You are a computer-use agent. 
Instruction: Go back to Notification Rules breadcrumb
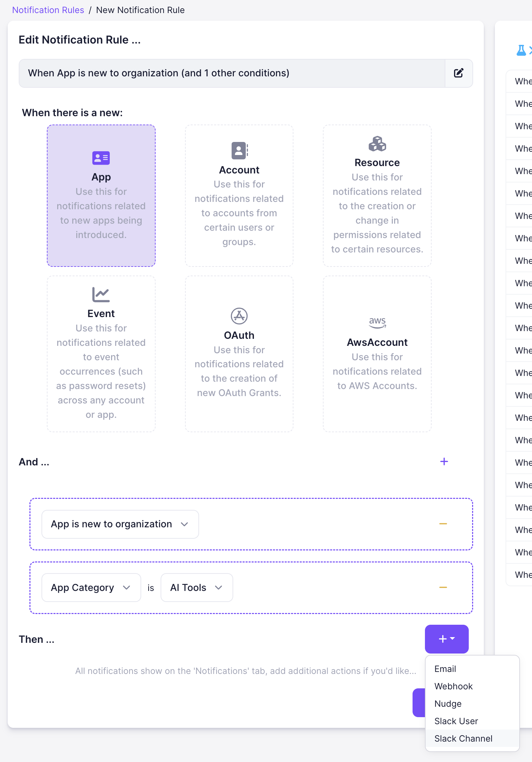(x=48, y=10)
